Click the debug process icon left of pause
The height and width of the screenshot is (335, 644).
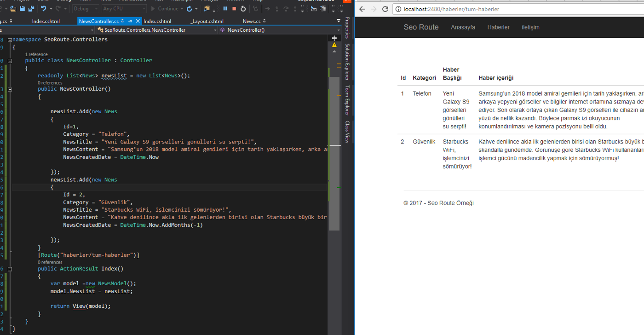tap(206, 9)
